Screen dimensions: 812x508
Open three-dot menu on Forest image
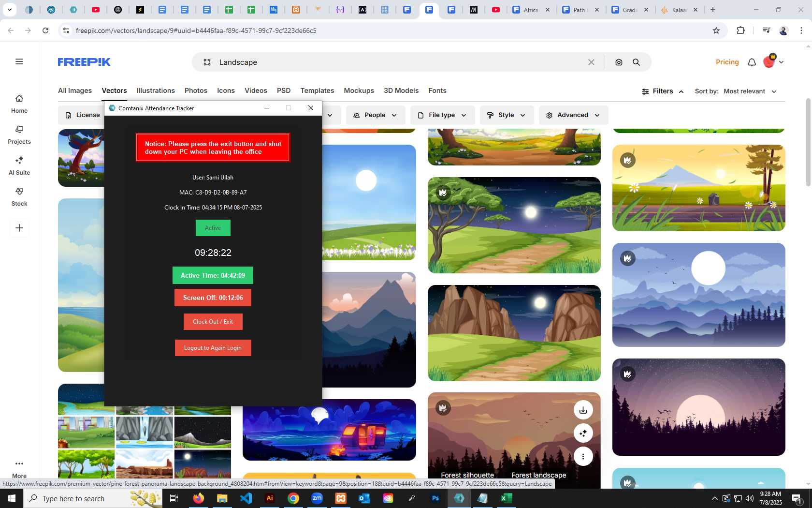583,456
